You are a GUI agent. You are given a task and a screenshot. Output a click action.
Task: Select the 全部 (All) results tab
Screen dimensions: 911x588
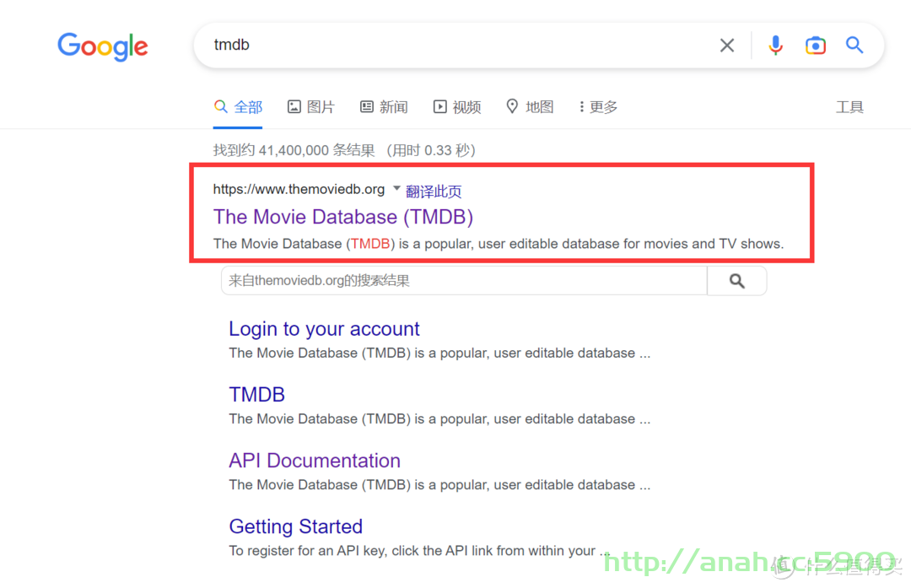[238, 107]
